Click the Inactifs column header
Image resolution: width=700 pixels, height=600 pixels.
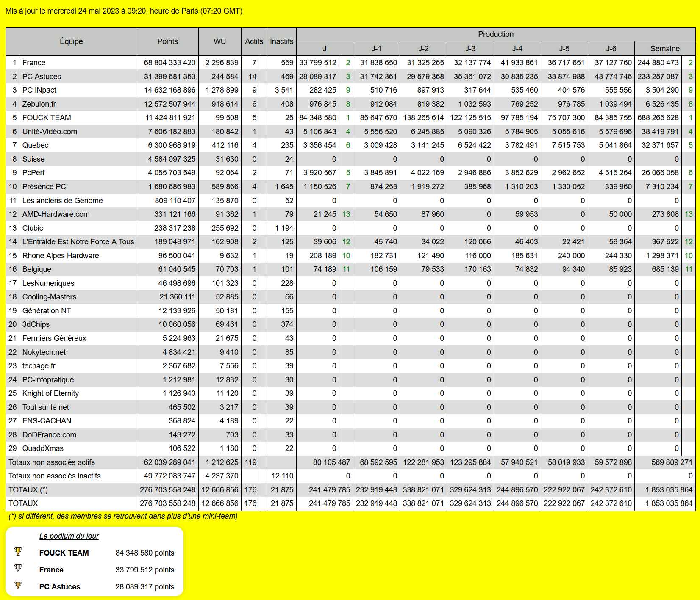click(x=281, y=41)
